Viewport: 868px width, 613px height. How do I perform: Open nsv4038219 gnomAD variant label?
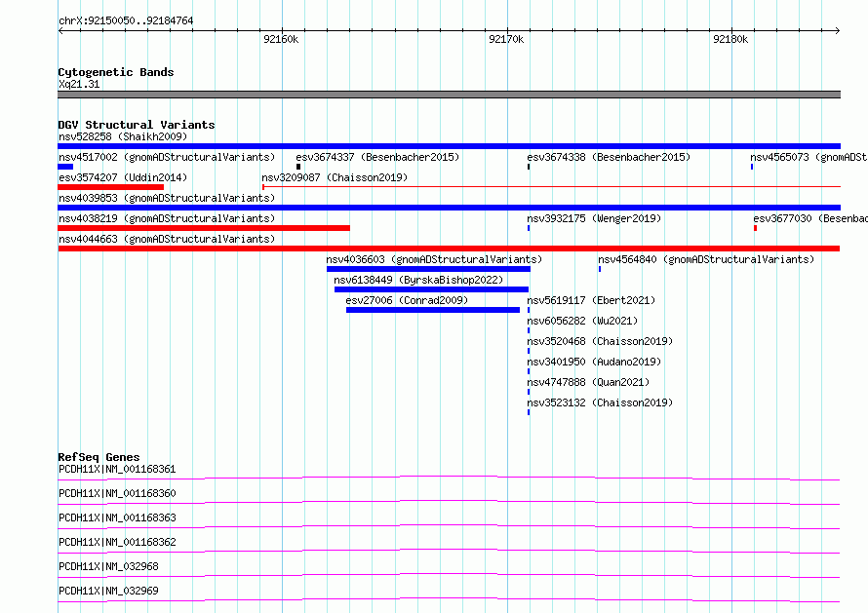(167, 218)
